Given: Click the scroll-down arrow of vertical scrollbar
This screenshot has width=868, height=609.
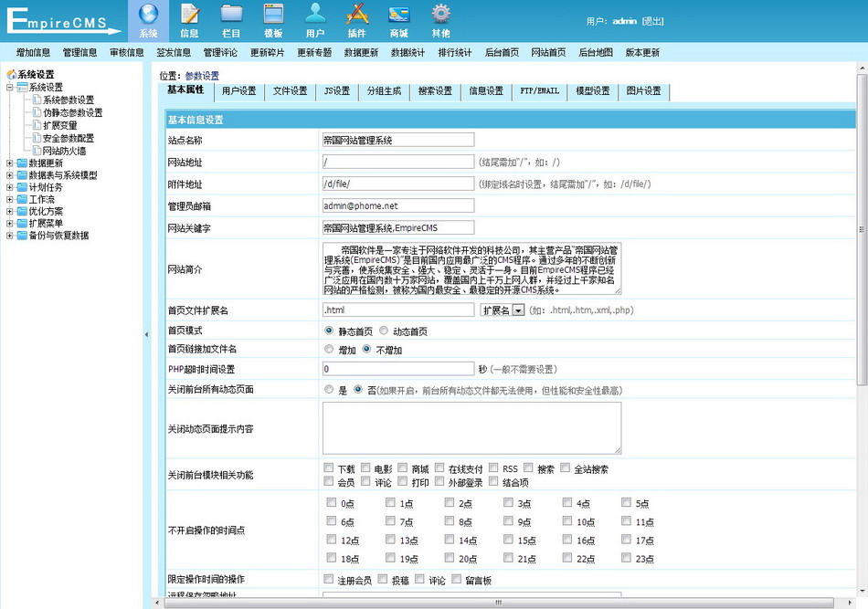Looking at the screenshot, I should tap(862, 593).
